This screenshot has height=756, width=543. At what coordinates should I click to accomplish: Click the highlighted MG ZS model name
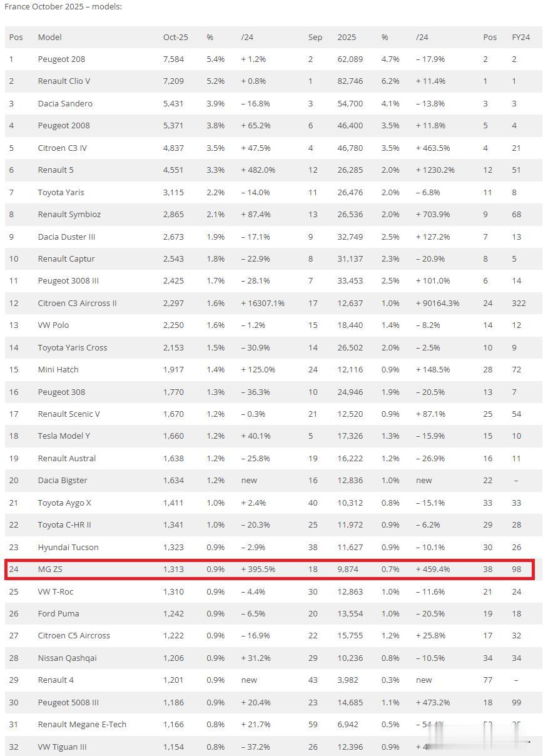[50, 570]
